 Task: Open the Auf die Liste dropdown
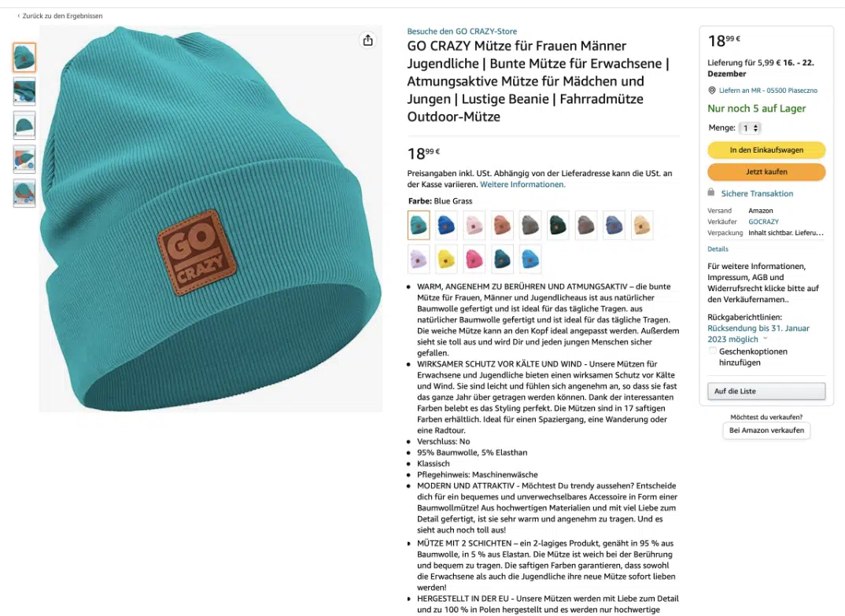tap(766, 391)
